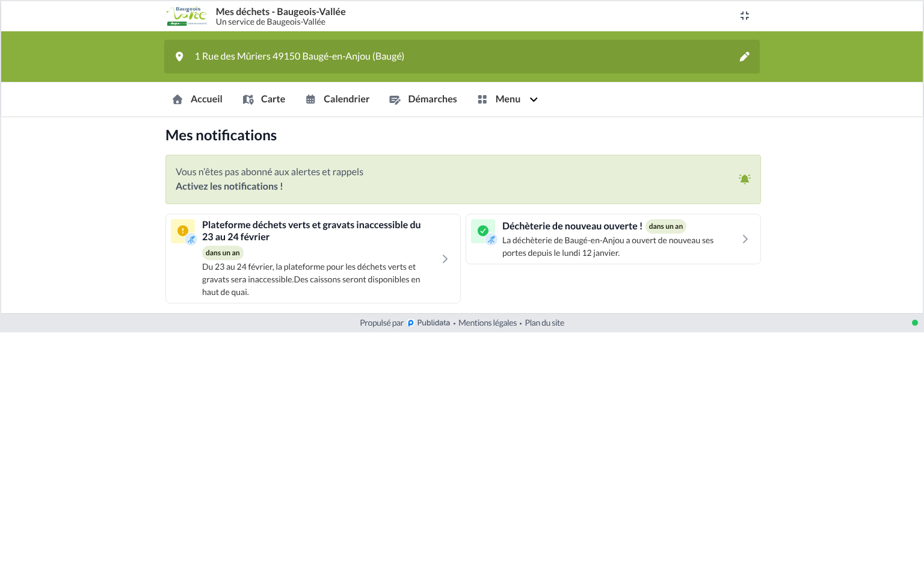Click the location pin icon
This screenshot has width=924, height=578.
click(x=179, y=57)
